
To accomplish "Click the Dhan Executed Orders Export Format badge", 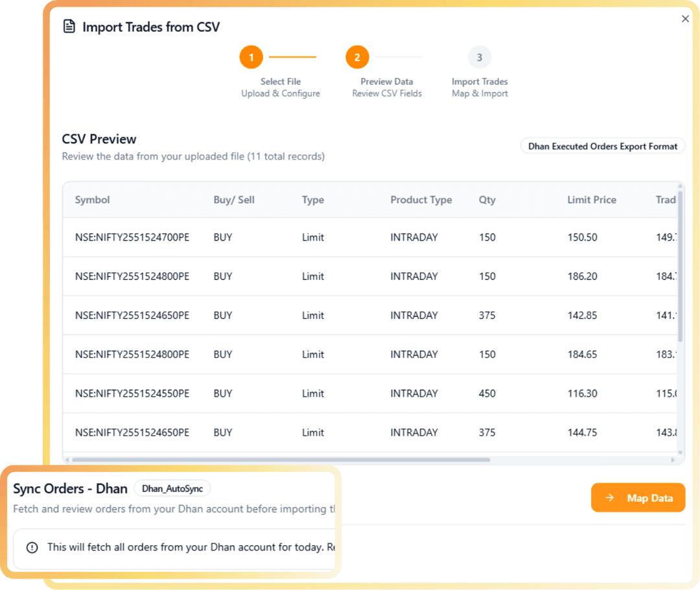I will click(602, 145).
